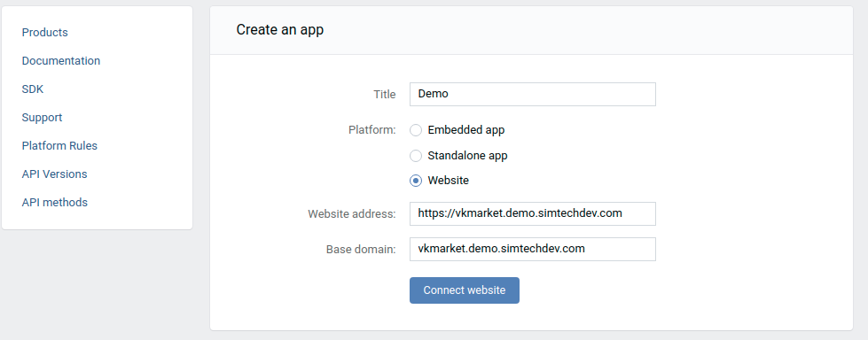
Task: Click the Embedded app option label
Action: pyautogui.click(x=466, y=130)
